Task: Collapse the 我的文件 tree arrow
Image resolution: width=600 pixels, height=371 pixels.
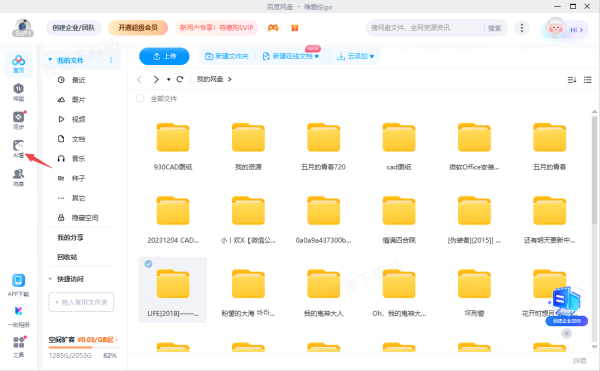Action: [x=50, y=60]
